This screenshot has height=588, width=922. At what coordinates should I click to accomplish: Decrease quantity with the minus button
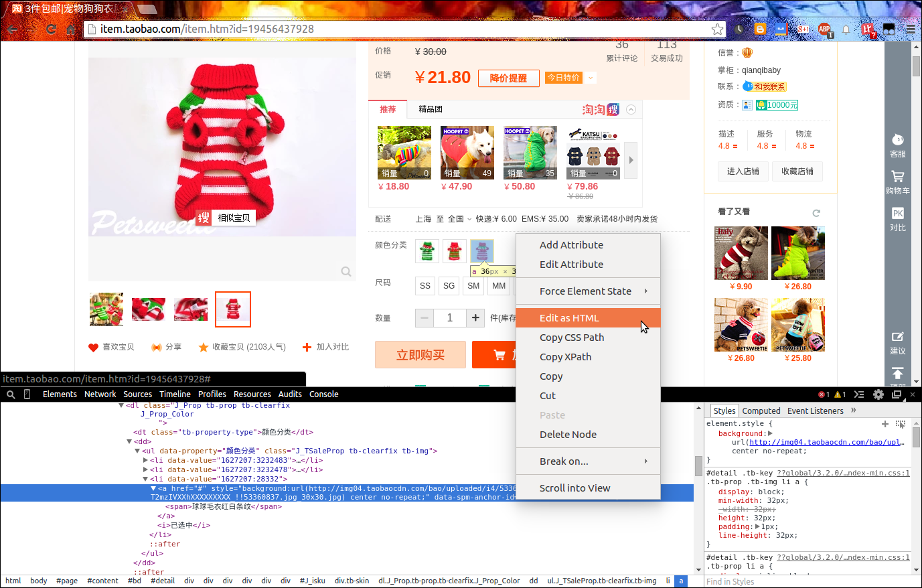(425, 318)
